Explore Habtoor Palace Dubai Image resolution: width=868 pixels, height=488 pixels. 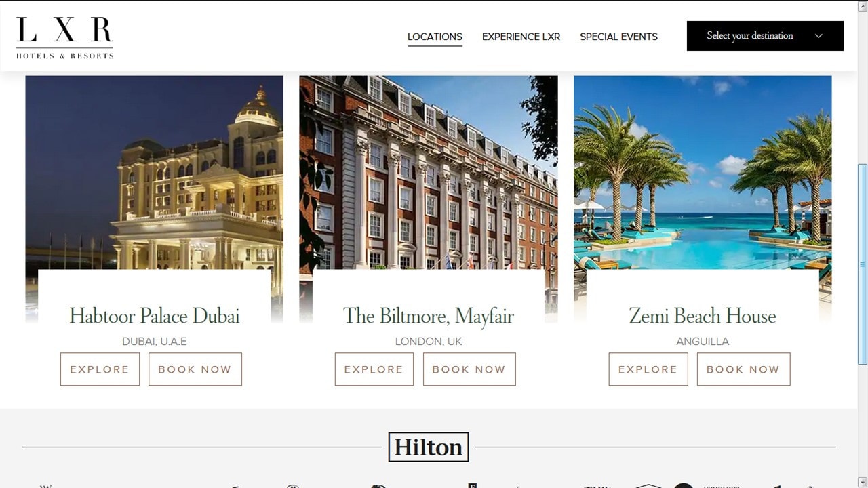[x=100, y=369]
